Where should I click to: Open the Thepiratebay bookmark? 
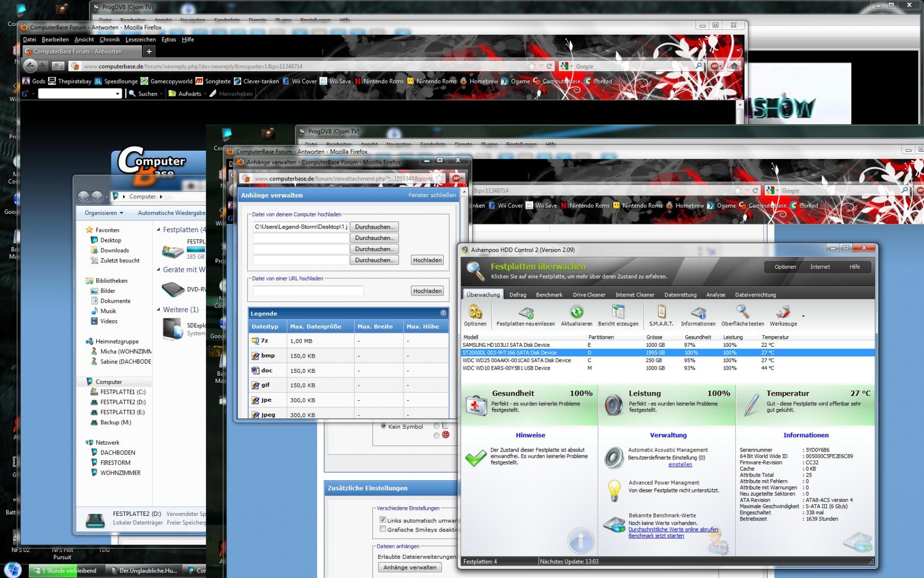[x=70, y=81]
